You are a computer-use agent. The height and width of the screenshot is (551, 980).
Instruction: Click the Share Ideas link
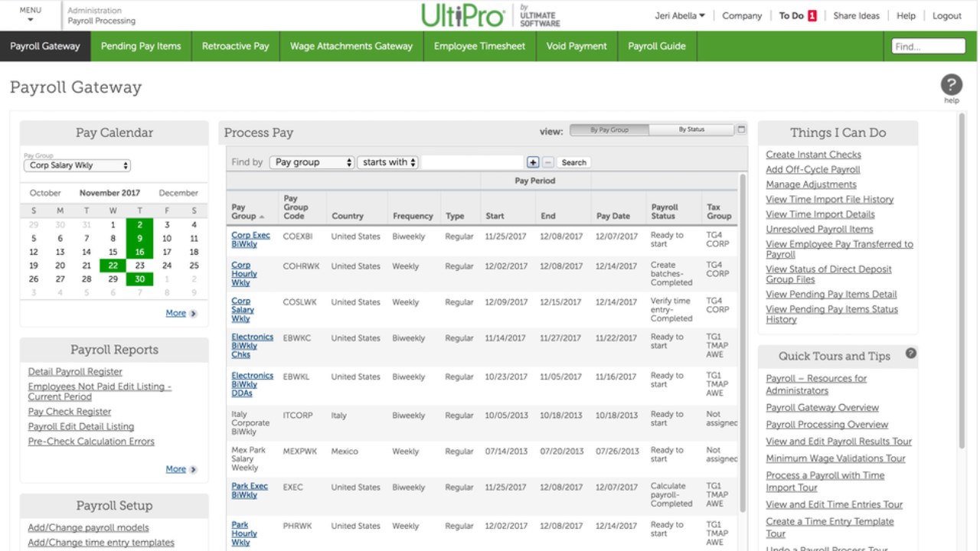coord(856,15)
